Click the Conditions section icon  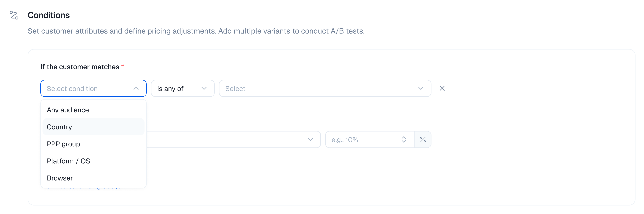tap(14, 15)
